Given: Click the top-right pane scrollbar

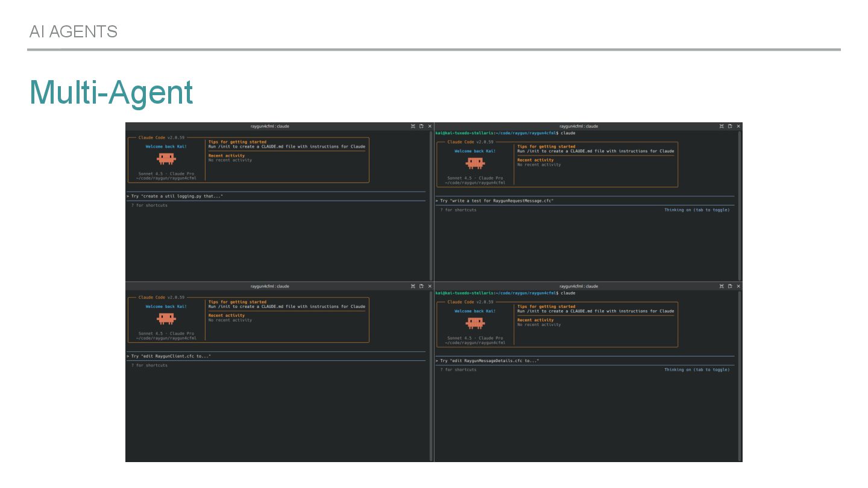Looking at the screenshot, I should (x=740, y=205).
